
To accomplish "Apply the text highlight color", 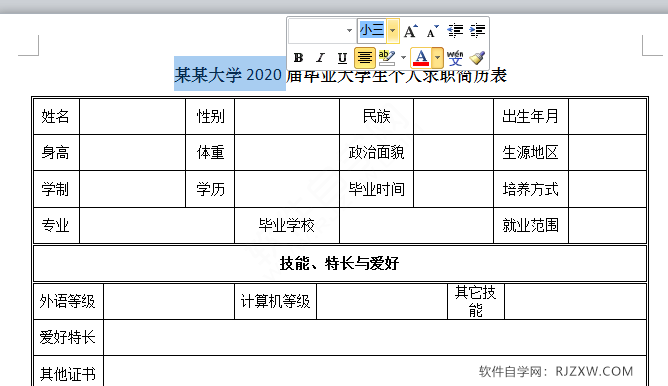I will pyautogui.click(x=387, y=58).
